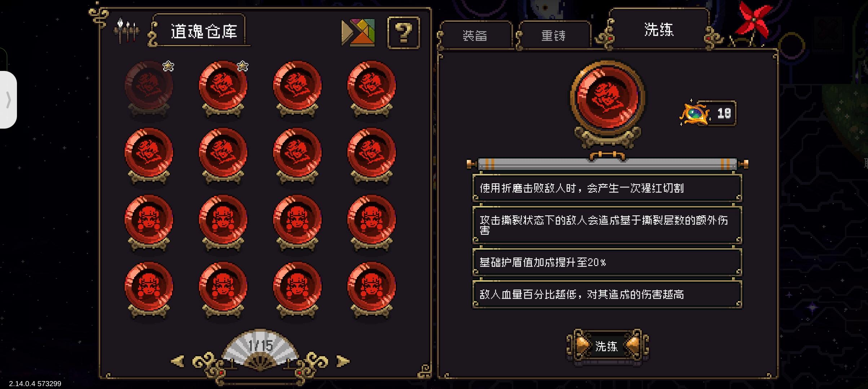Select the dimmed first soul orb
The height and width of the screenshot is (389, 868).
(x=149, y=89)
